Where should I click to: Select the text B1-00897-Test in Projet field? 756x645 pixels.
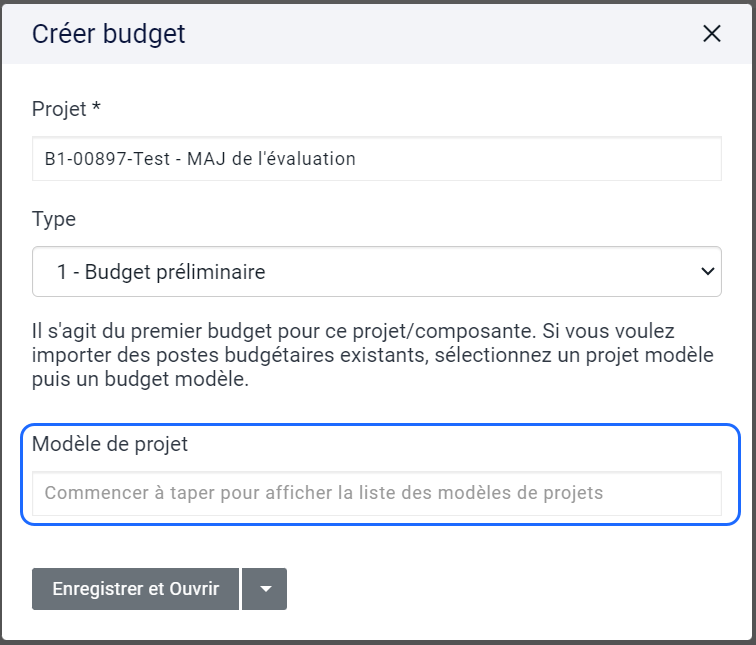[108, 159]
